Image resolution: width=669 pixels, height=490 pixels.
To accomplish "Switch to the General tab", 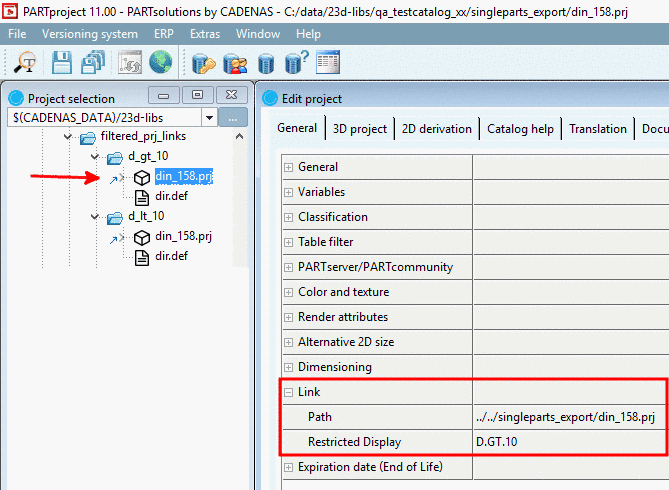I will pyautogui.click(x=297, y=128).
